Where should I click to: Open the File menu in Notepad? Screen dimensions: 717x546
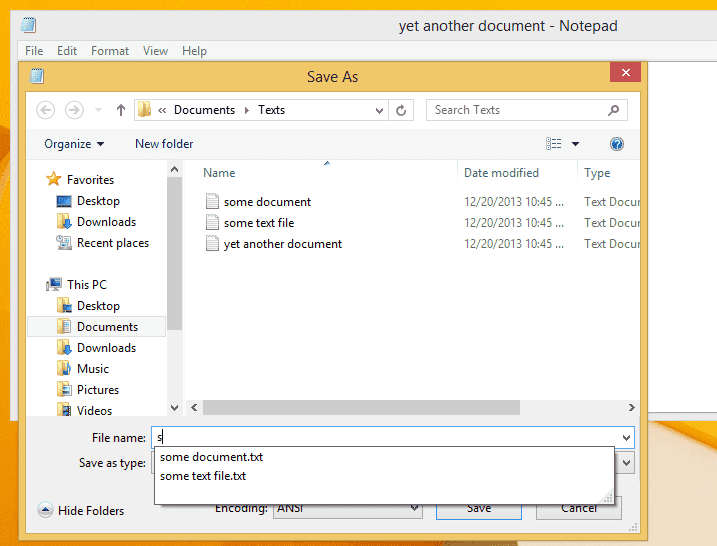[34, 51]
